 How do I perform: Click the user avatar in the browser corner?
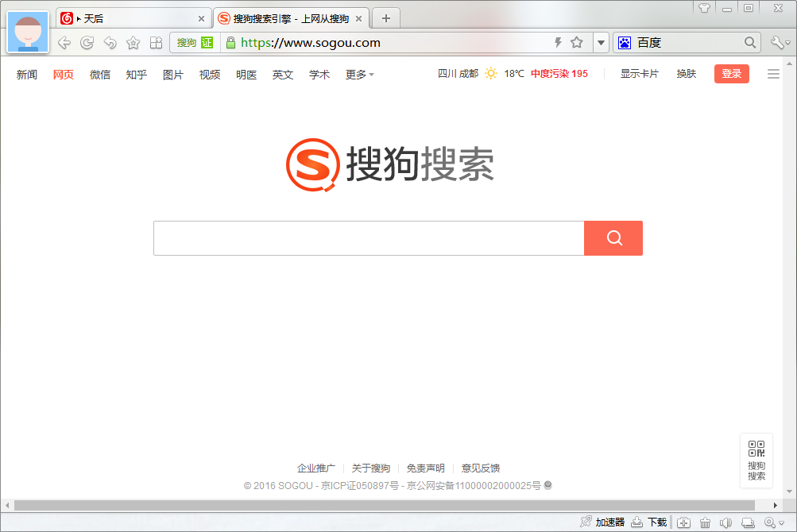pos(28,32)
